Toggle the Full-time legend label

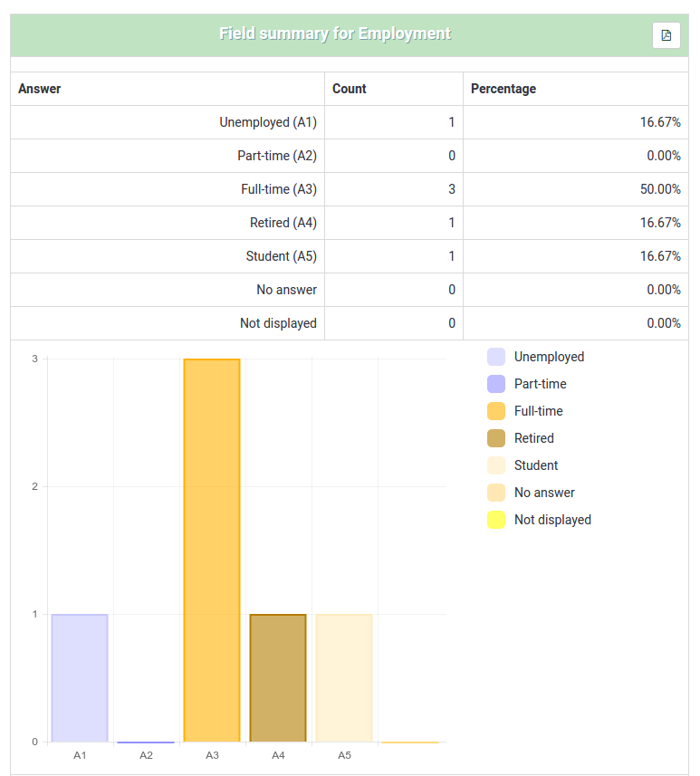[x=538, y=411]
